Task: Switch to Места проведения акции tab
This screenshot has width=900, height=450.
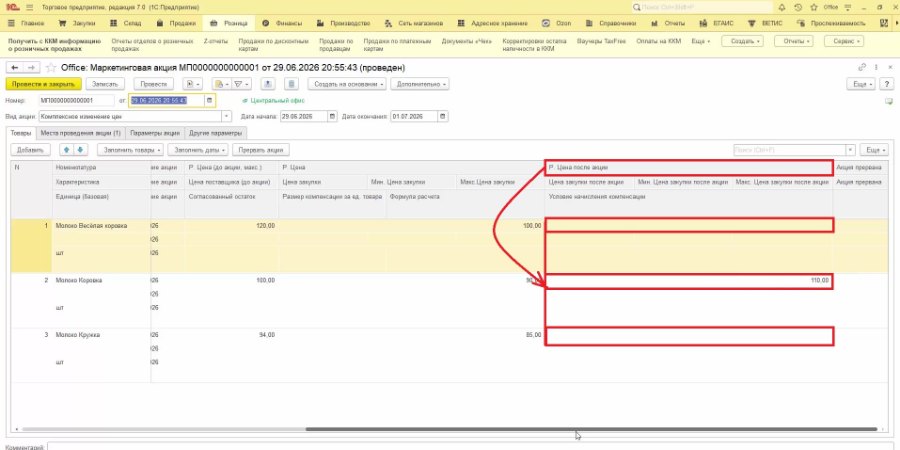Action: pos(81,133)
